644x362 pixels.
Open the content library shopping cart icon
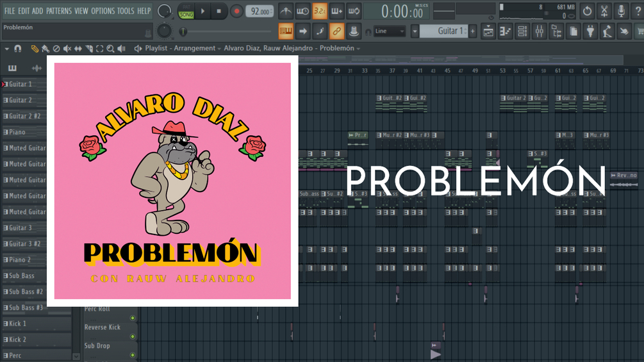coord(640,31)
